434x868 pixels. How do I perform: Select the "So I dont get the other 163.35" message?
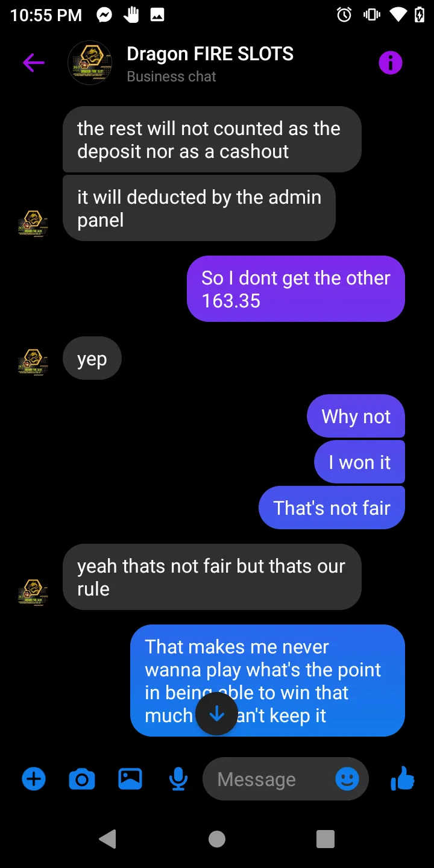click(x=296, y=289)
